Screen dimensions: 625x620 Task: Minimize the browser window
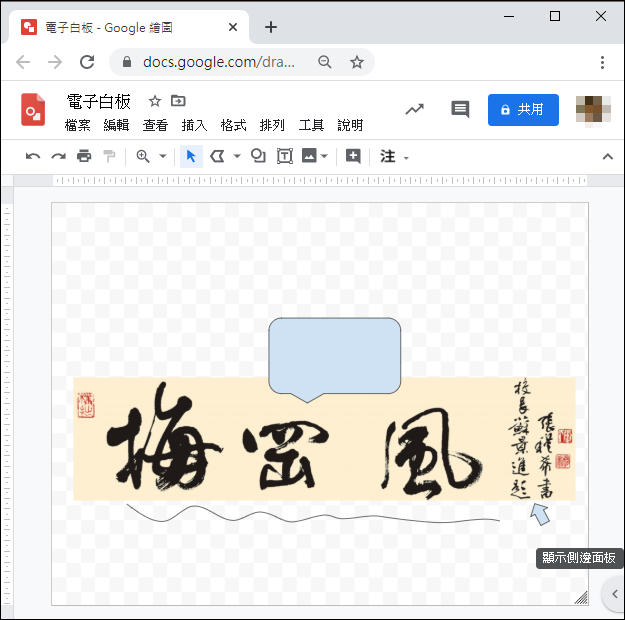pyautogui.click(x=509, y=16)
